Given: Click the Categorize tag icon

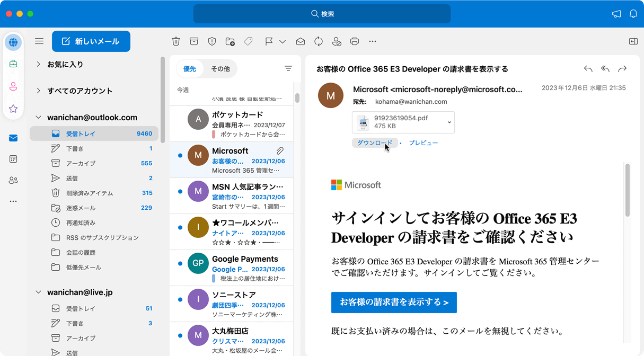Looking at the screenshot, I should point(248,41).
